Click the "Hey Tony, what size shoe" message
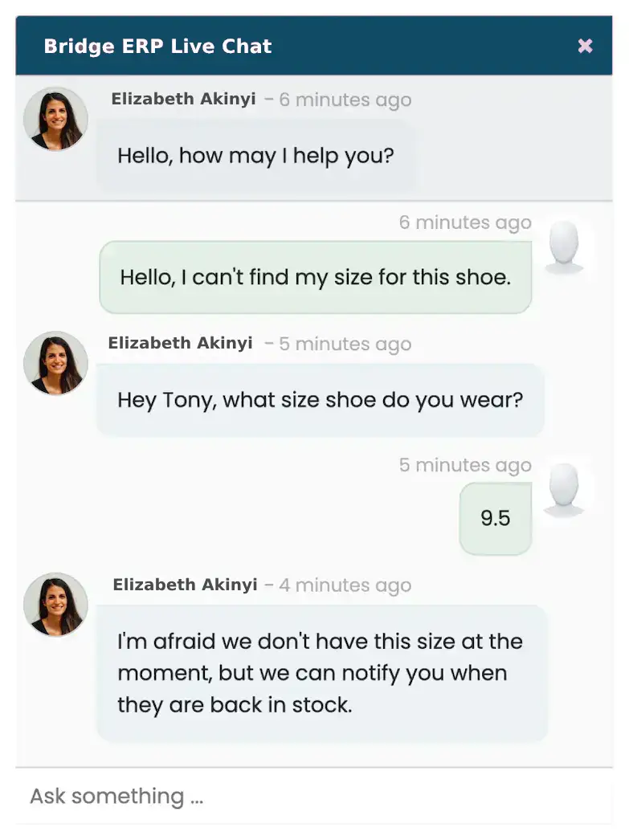629x840 pixels. pos(320,399)
